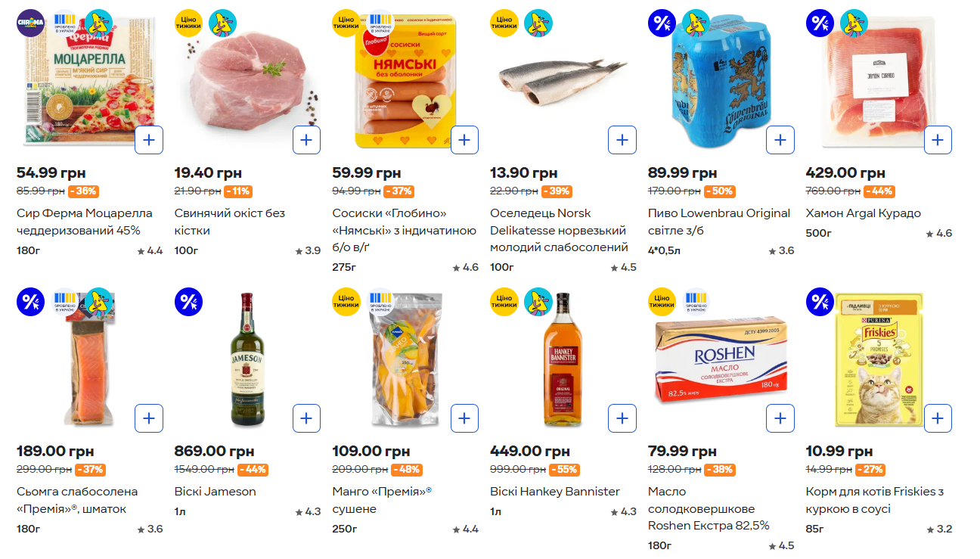Click 'Ціна тижня' badge on sausages

346,23
